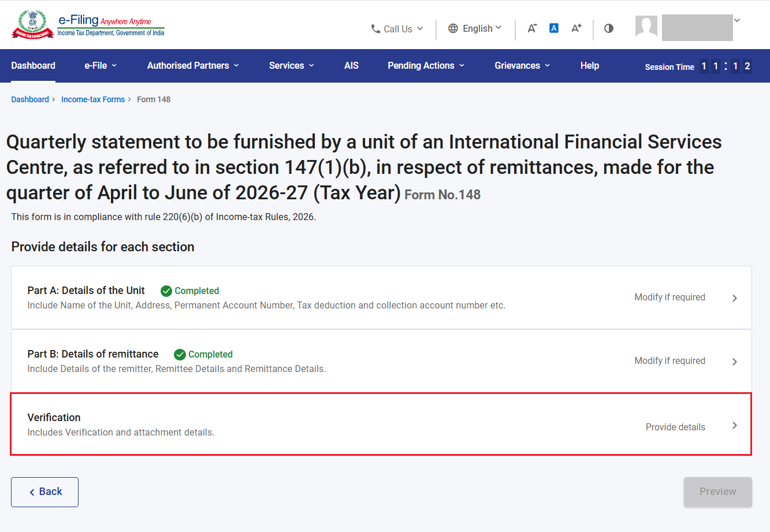This screenshot has width=770, height=532.
Task: Click the globe icon beside English
Action: pyautogui.click(x=453, y=28)
